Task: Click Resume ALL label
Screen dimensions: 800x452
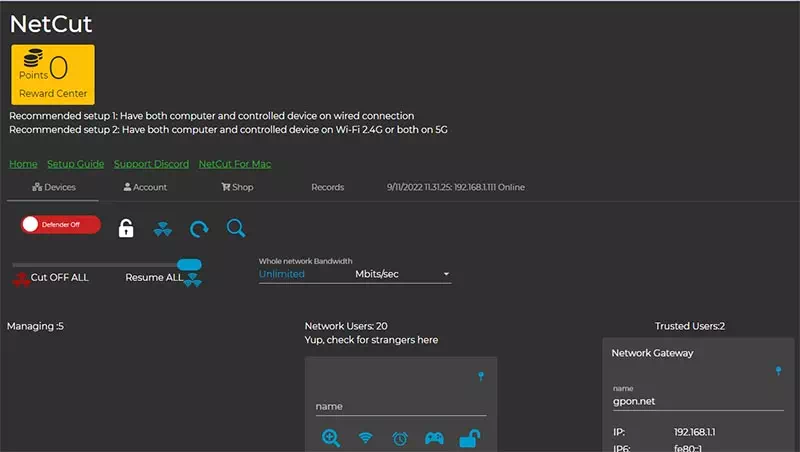Action: [154, 278]
